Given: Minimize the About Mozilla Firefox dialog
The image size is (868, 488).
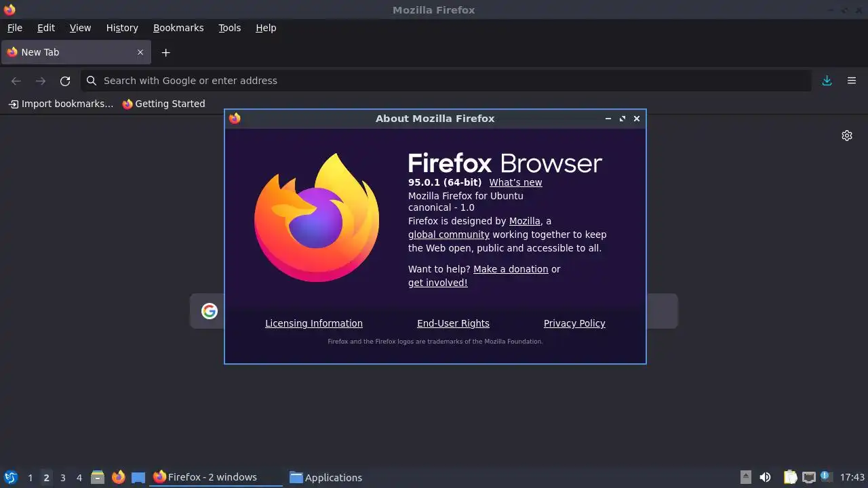Looking at the screenshot, I should (608, 119).
